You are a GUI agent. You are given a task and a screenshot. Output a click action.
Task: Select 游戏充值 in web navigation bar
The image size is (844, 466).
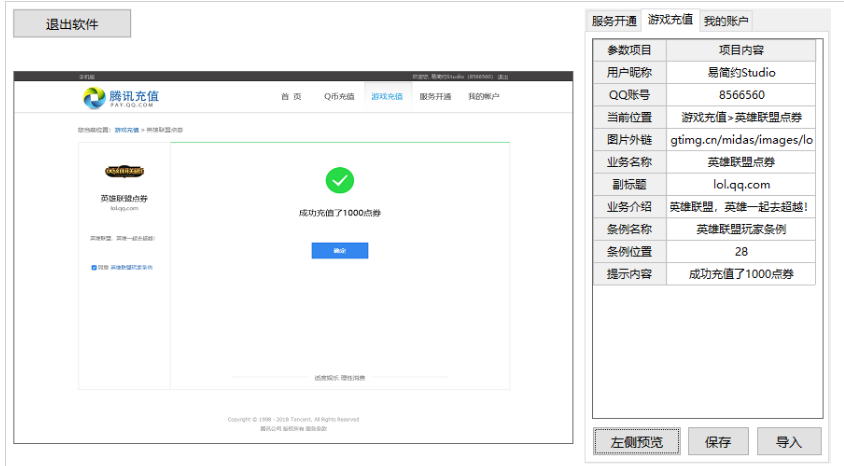(387, 96)
